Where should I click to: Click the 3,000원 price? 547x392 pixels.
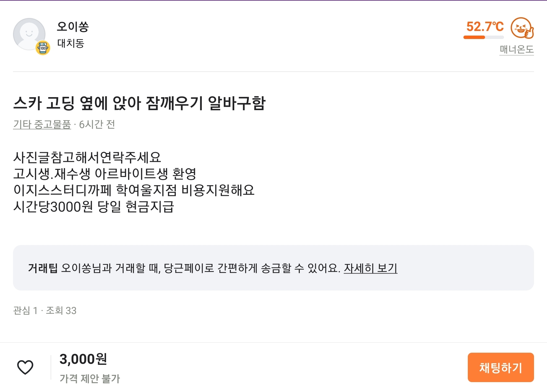(x=83, y=359)
